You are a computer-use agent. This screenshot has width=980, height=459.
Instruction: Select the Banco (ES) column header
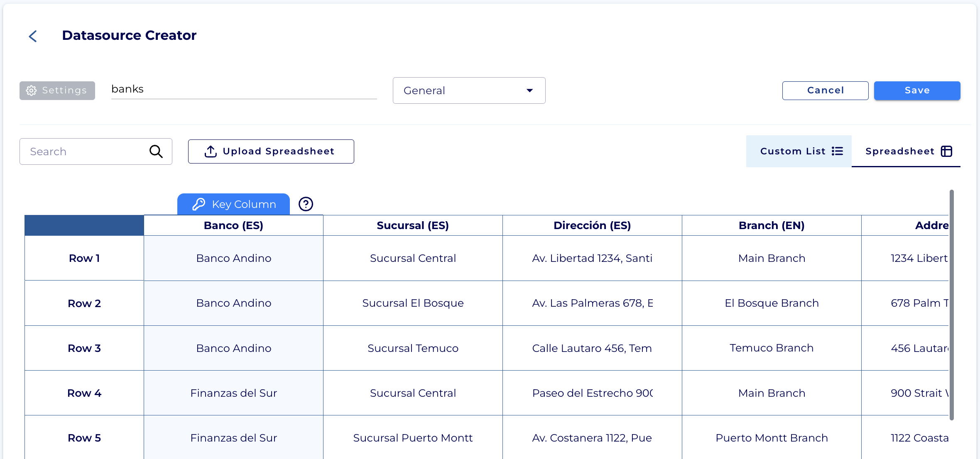pyautogui.click(x=233, y=225)
